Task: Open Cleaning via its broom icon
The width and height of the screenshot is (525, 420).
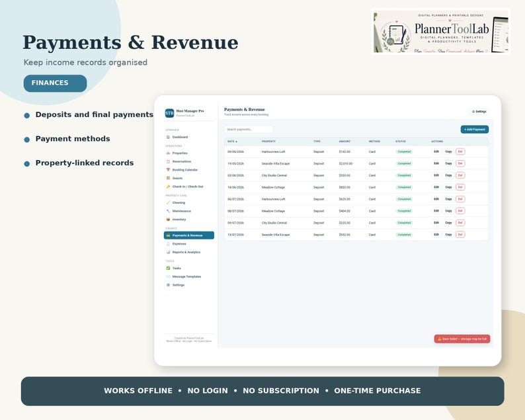Action: (168, 202)
